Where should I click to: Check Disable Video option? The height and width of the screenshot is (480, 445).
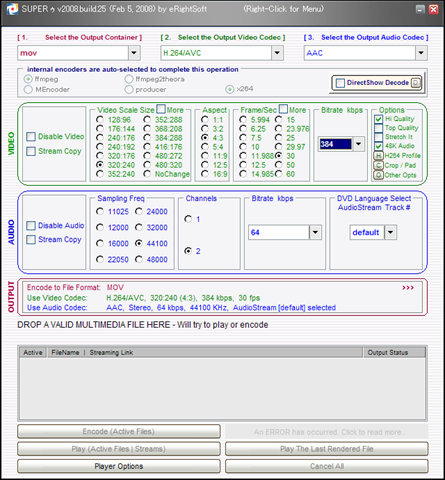[x=31, y=137]
